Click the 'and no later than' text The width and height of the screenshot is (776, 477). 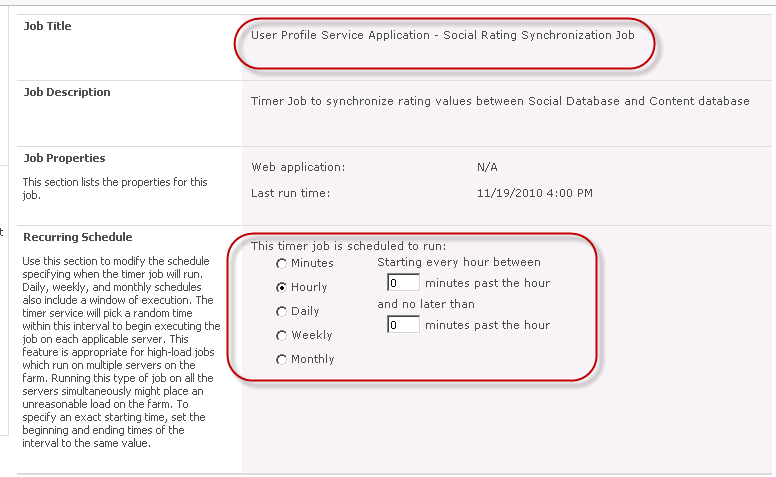click(x=426, y=304)
